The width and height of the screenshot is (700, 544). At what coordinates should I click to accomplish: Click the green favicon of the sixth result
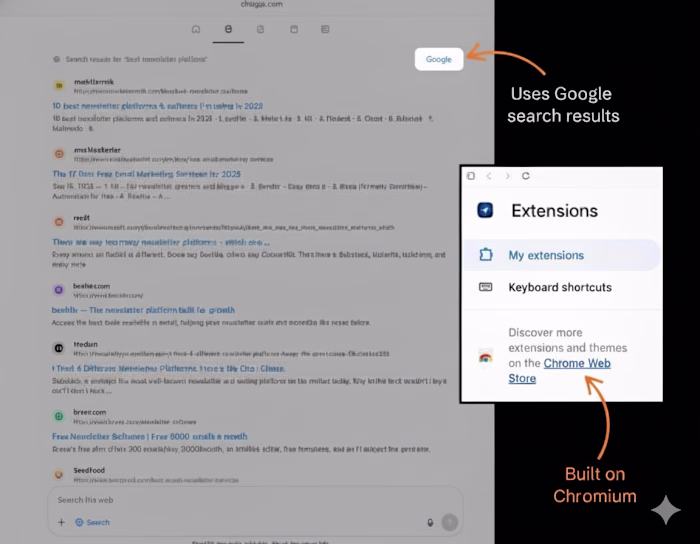[58, 416]
